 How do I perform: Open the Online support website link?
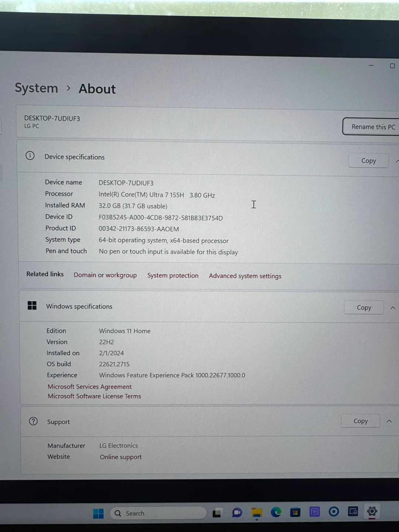[x=121, y=457]
